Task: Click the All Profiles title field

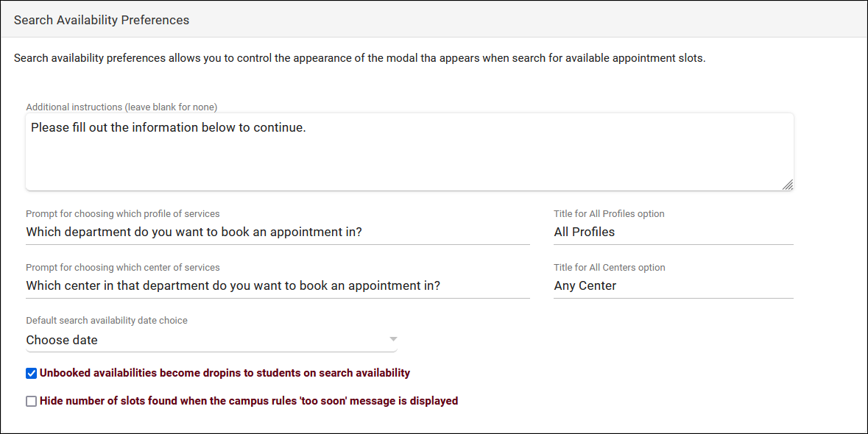Action: pyautogui.click(x=673, y=232)
